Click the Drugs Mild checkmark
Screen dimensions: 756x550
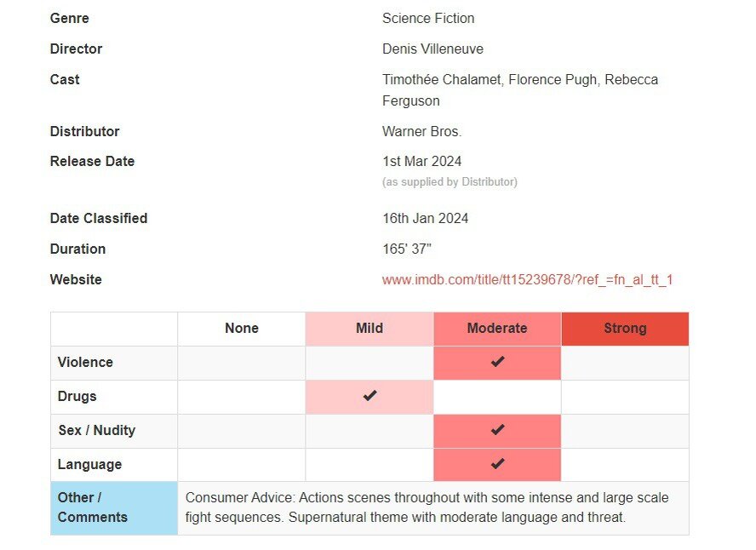[369, 396]
